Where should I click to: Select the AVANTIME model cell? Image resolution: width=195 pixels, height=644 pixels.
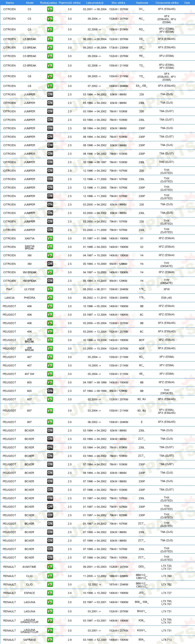pyautogui.click(x=29, y=567)
